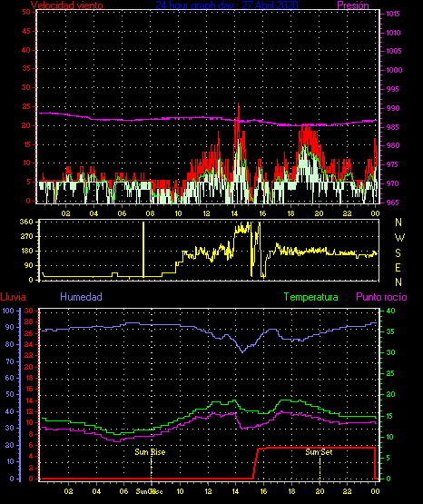The height and width of the screenshot is (504, 423).
Task: Click the red 'Lluvia' legend label
Action: (x=14, y=297)
